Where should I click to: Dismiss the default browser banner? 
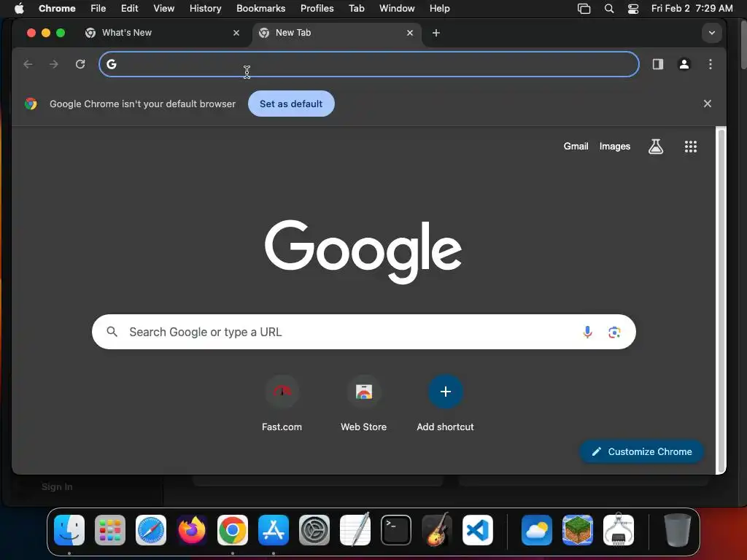point(708,104)
